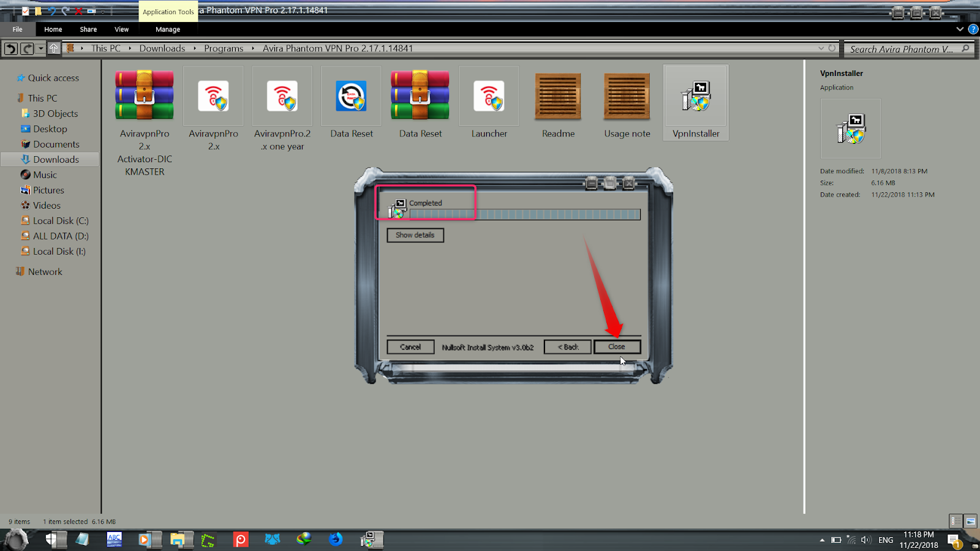Open the View ribbon tab

pyautogui.click(x=121, y=29)
